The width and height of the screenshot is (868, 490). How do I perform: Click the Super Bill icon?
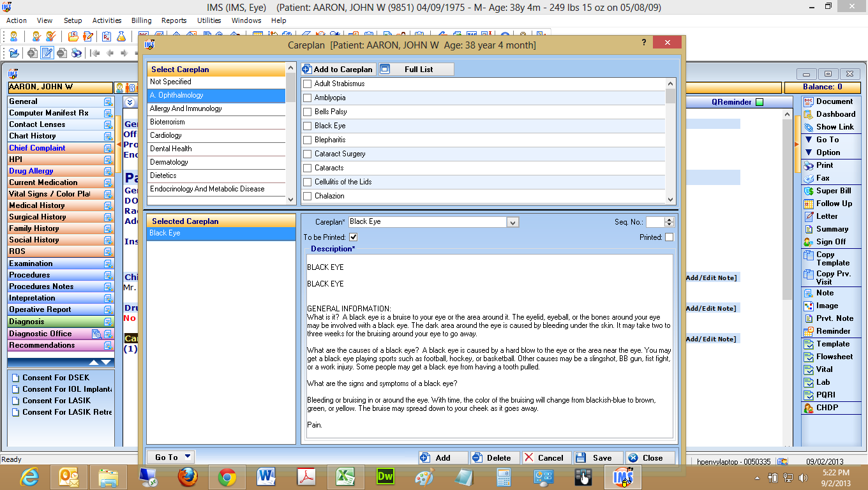coord(809,191)
